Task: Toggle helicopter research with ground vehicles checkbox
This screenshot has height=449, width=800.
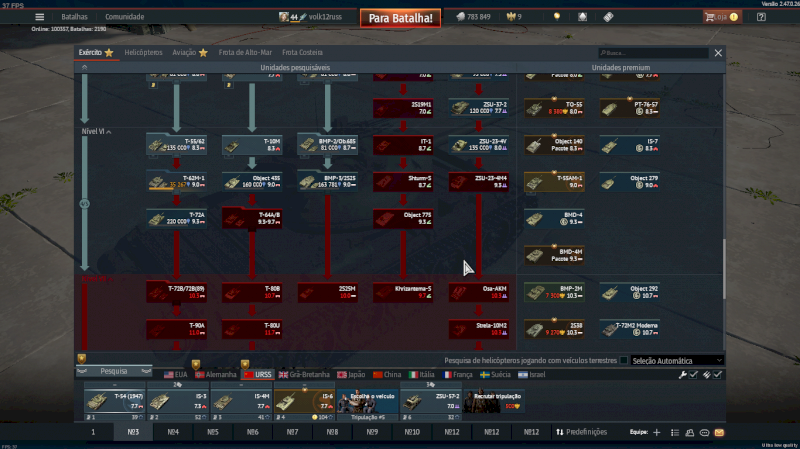Action: 625,360
